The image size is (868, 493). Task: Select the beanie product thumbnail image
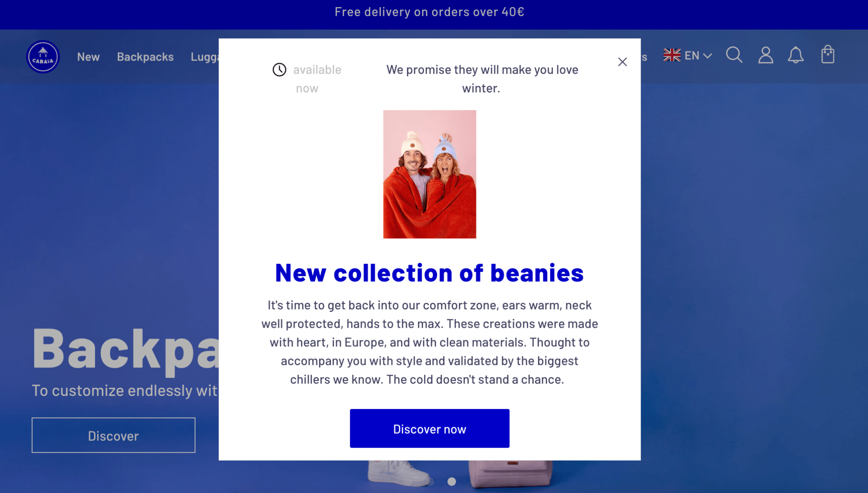click(x=429, y=174)
